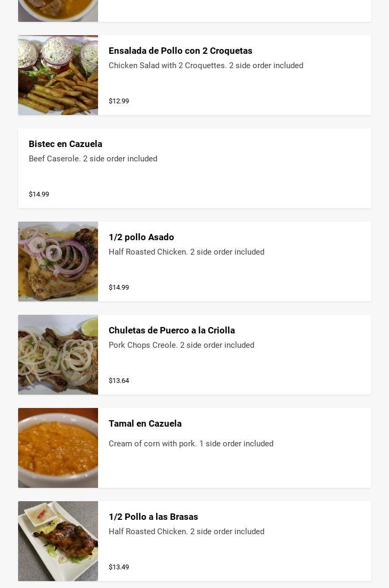Choose Chuletas de Puerco a la Criolla
389x588 pixels.
[172, 330]
